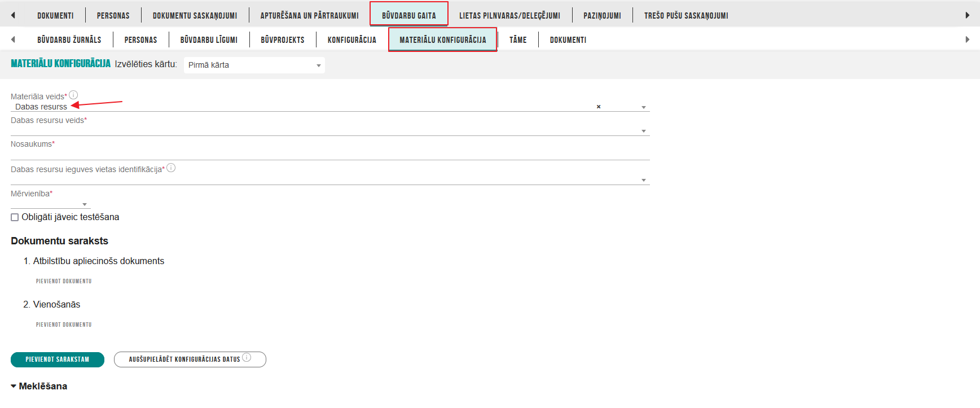This screenshot has width=980, height=408.
Task: Open the Mērvienība dropdown
Action: click(x=51, y=204)
